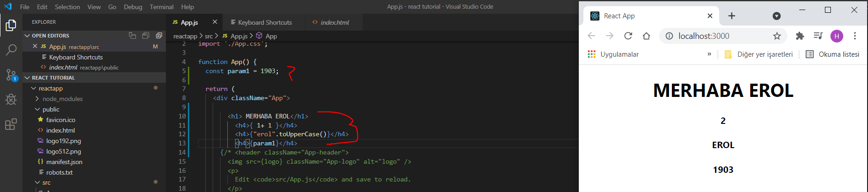The height and width of the screenshot is (192, 868).
Task: Collapse the reactapp folder
Action: pyautogui.click(x=50, y=88)
